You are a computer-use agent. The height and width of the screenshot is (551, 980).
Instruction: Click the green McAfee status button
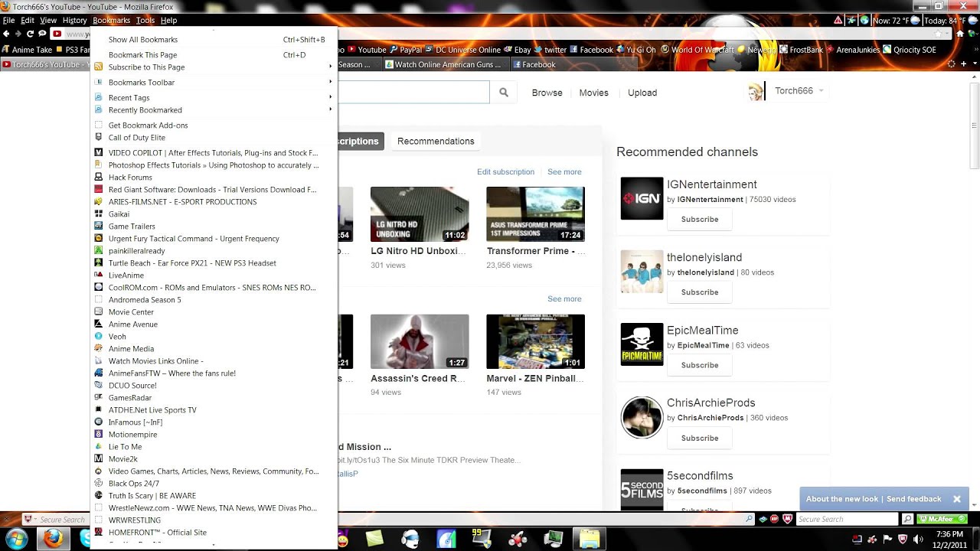coord(942,519)
